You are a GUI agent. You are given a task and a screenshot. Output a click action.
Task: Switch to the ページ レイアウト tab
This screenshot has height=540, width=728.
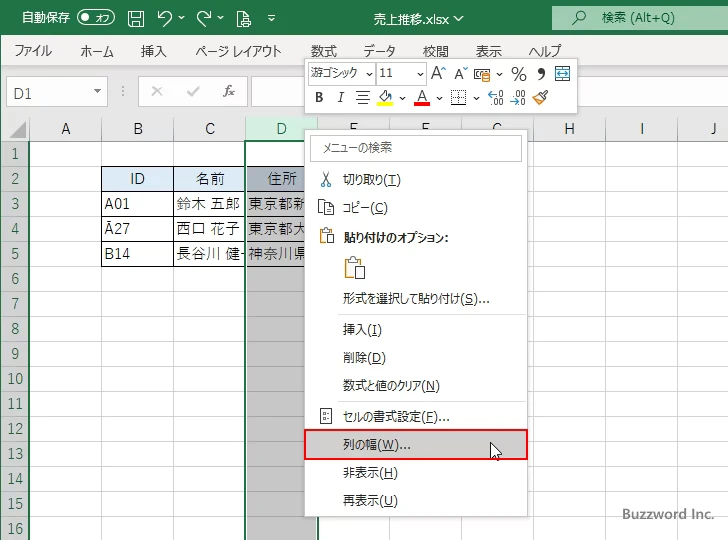pyautogui.click(x=238, y=51)
